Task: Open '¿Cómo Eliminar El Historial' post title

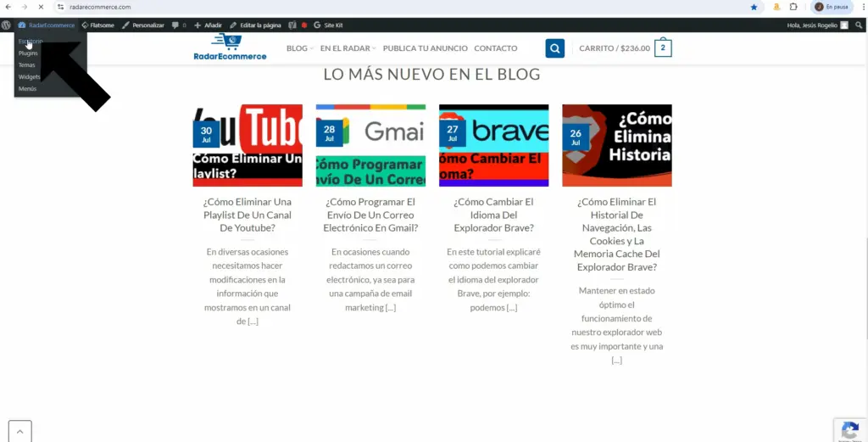Action: tap(617, 234)
